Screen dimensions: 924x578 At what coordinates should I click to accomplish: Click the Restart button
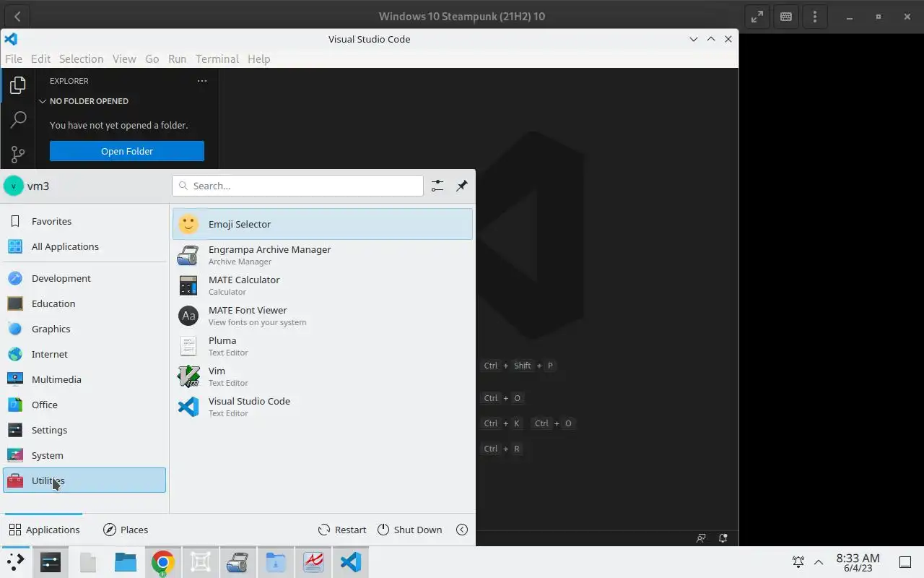click(342, 530)
